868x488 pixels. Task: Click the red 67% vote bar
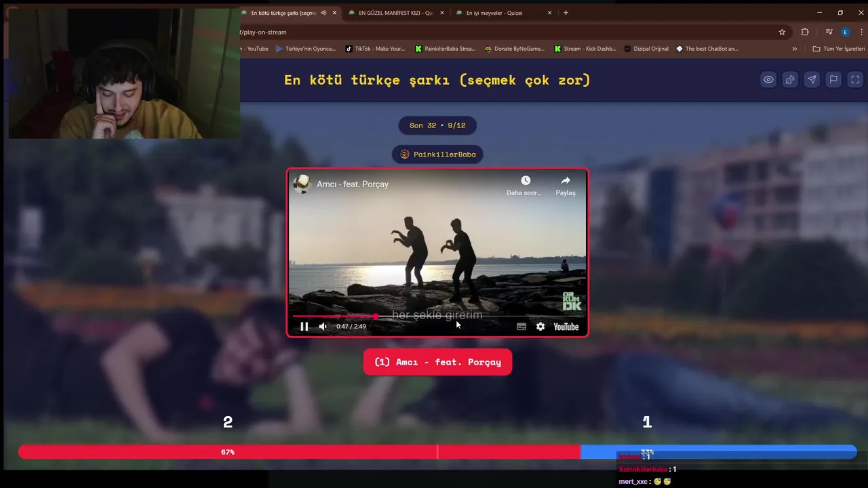(x=299, y=452)
